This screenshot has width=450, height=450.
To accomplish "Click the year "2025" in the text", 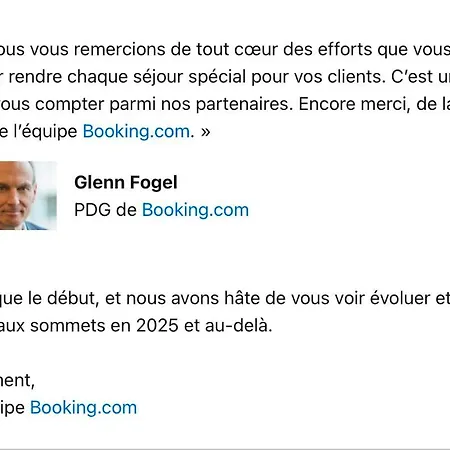I will [x=157, y=325].
